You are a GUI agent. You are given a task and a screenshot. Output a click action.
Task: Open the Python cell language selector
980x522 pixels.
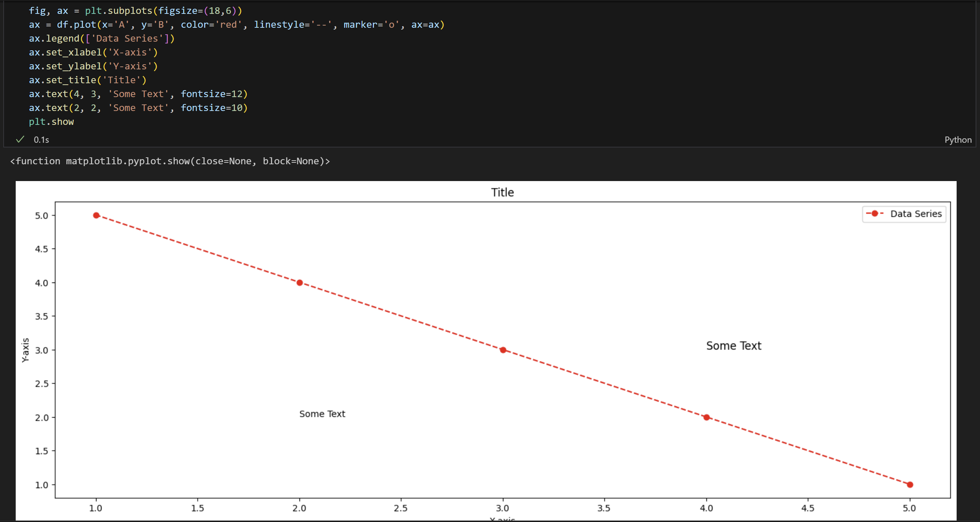coord(958,139)
